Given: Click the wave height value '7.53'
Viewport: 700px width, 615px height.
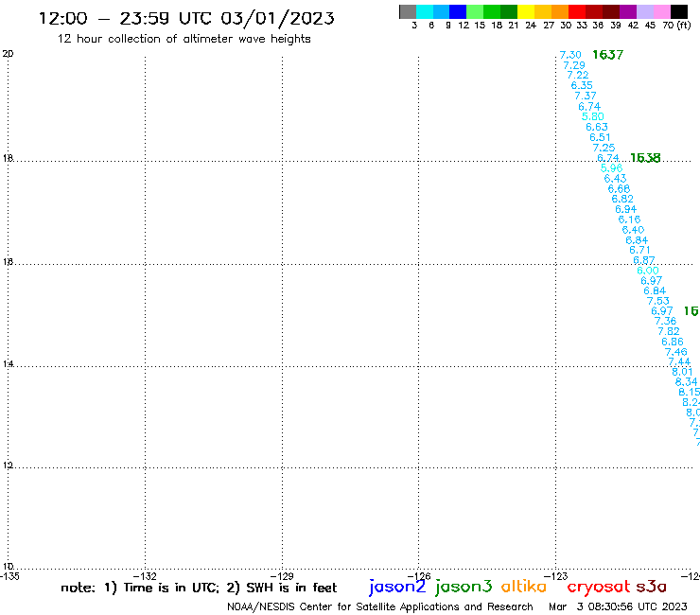Looking at the screenshot, I should (658, 301).
